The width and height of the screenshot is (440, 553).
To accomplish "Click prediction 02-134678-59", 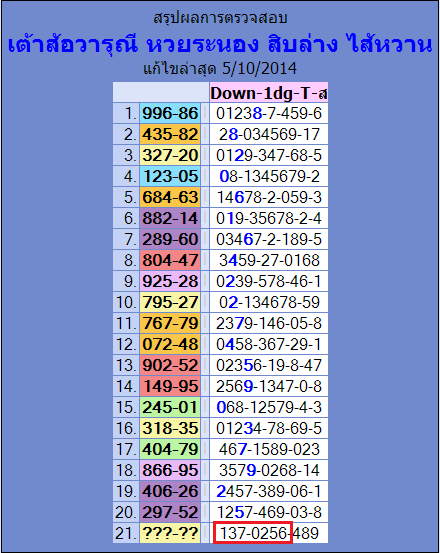I will click(269, 302).
